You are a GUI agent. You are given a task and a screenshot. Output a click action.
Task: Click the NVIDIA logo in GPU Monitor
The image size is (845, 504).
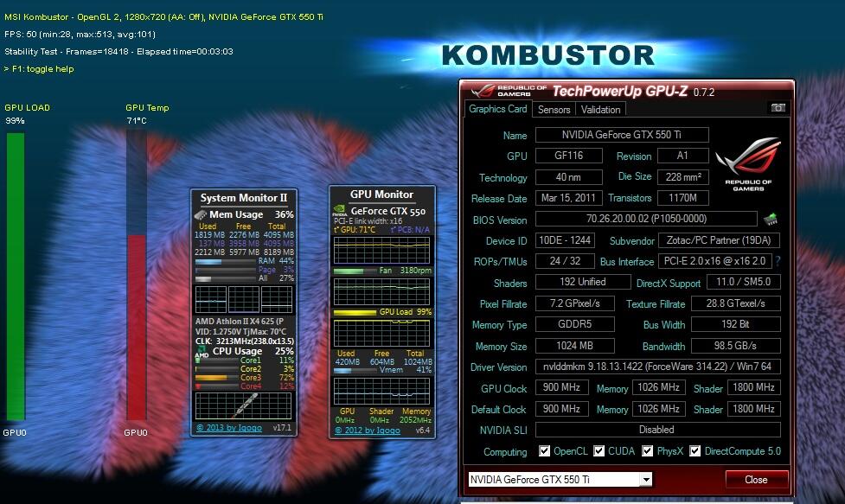click(340, 211)
